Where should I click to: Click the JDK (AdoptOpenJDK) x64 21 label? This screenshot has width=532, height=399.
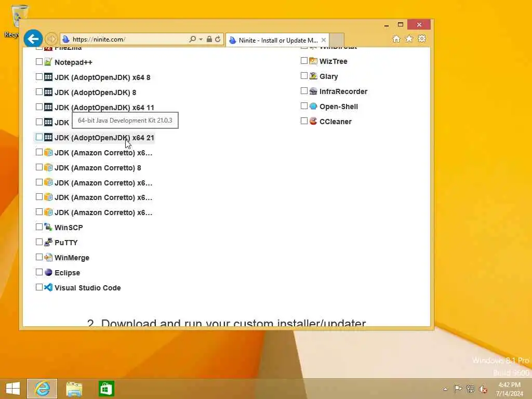click(104, 138)
